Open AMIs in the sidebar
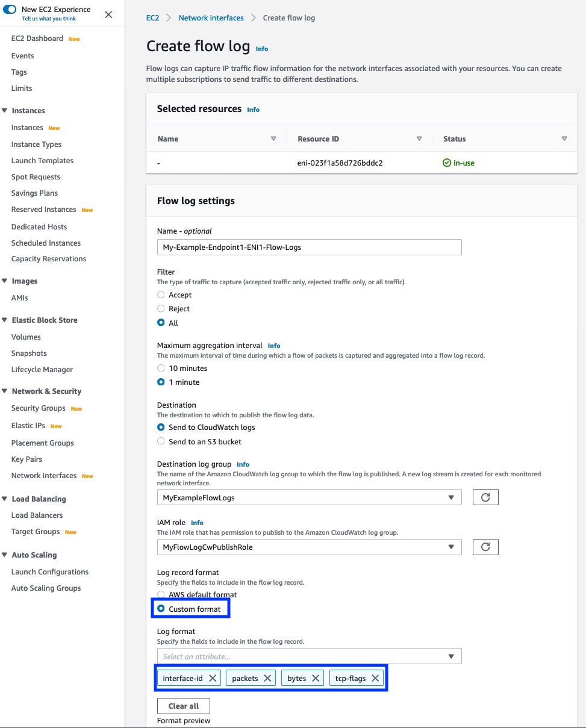 (20, 298)
